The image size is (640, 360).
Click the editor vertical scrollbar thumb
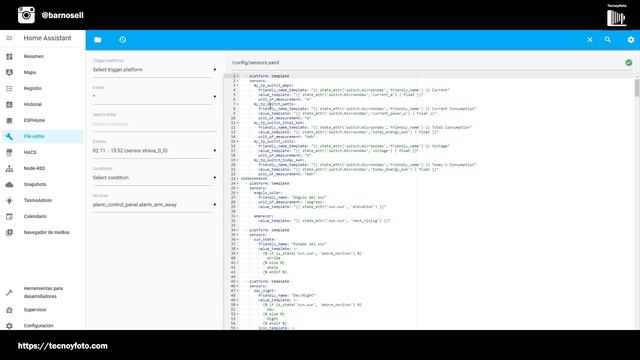coord(637,88)
